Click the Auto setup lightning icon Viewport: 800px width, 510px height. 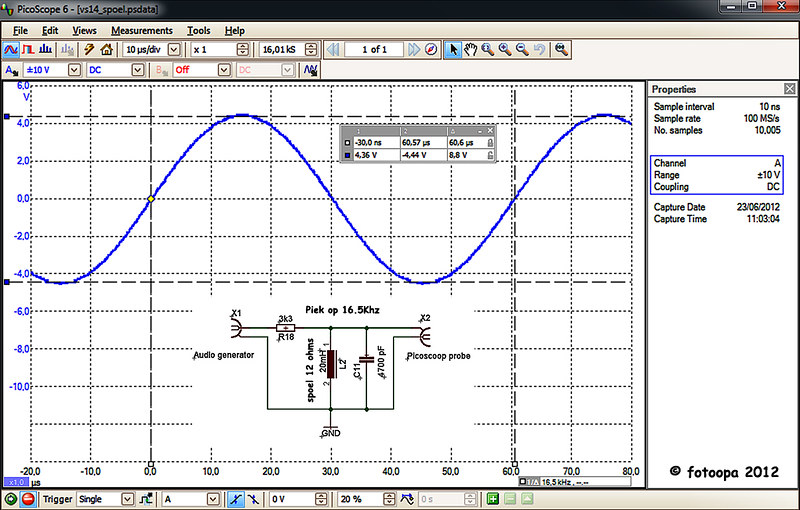[x=89, y=49]
